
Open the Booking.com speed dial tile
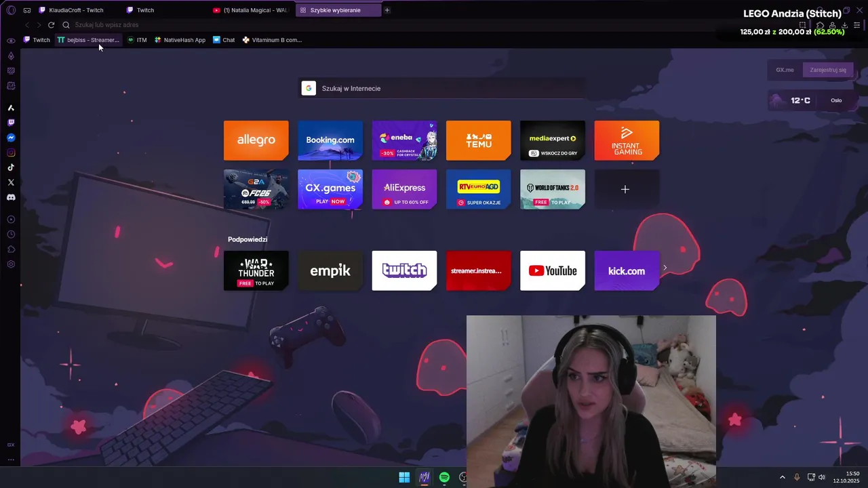point(330,140)
